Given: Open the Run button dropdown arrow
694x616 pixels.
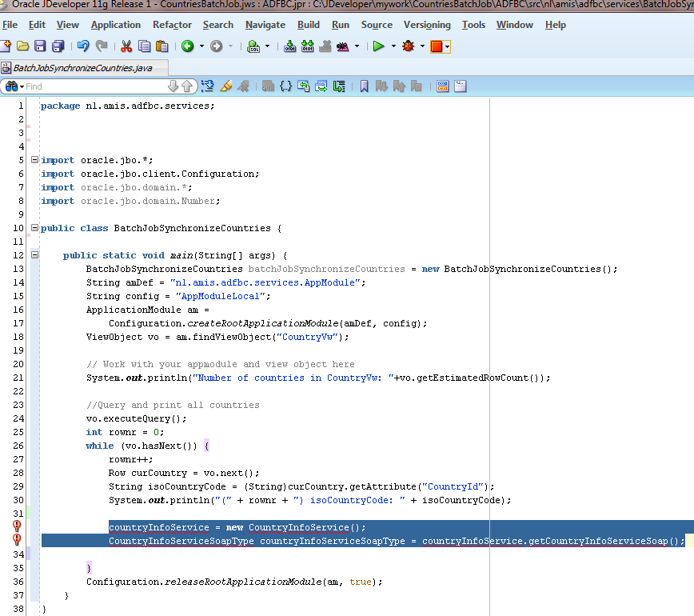Looking at the screenshot, I should pyautogui.click(x=393, y=46).
